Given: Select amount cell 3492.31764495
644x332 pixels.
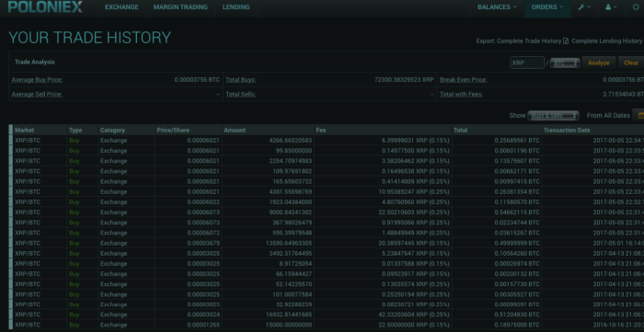Looking at the screenshot, I should click(291, 253).
